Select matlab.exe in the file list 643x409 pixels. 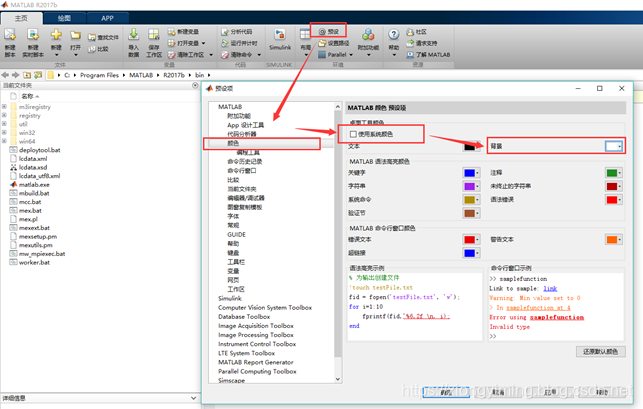(x=34, y=185)
